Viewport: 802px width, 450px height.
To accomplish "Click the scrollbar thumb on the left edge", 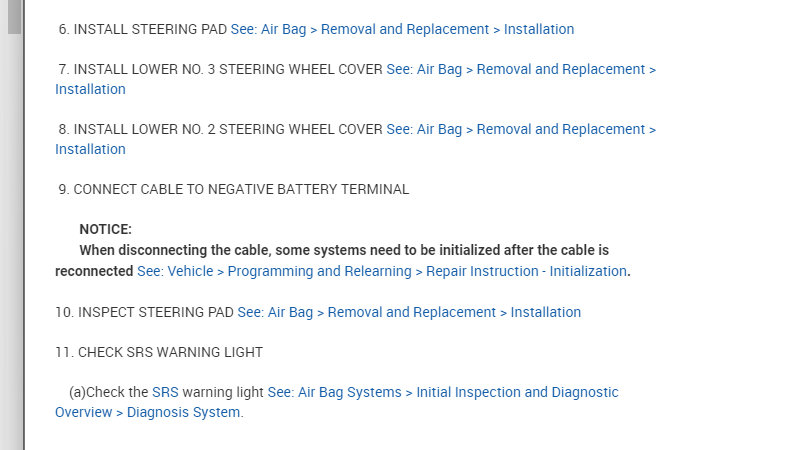I will 13,16.
